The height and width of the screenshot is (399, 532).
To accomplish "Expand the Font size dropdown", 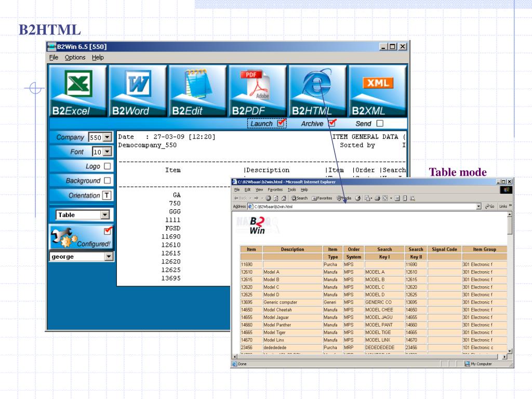I will tap(108, 152).
